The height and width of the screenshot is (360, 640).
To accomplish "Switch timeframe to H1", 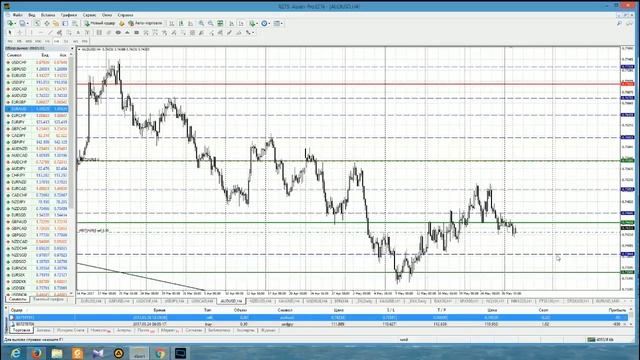I will click(x=47, y=41).
